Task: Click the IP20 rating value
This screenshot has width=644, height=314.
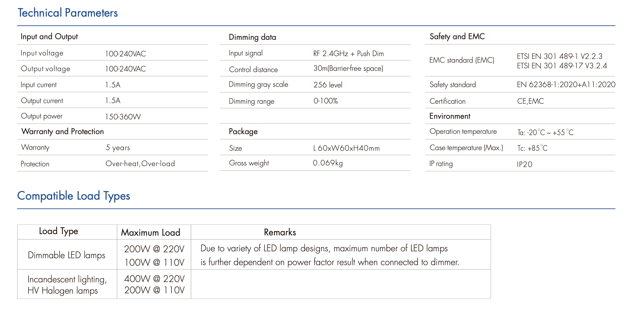Action: click(525, 165)
